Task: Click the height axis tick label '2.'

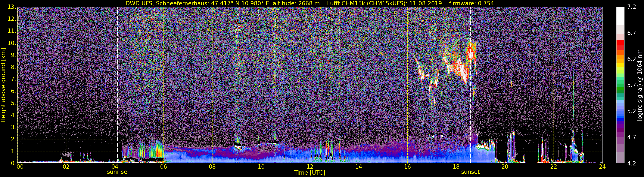Action: coord(13,139)
